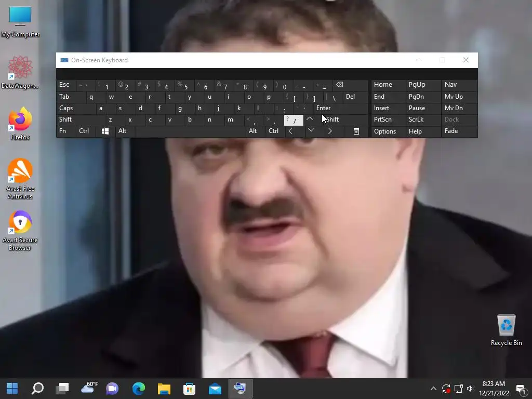Viewport: 532px width, 399px height.
Task: Toggle the ScrLk key
Action: 423,119
